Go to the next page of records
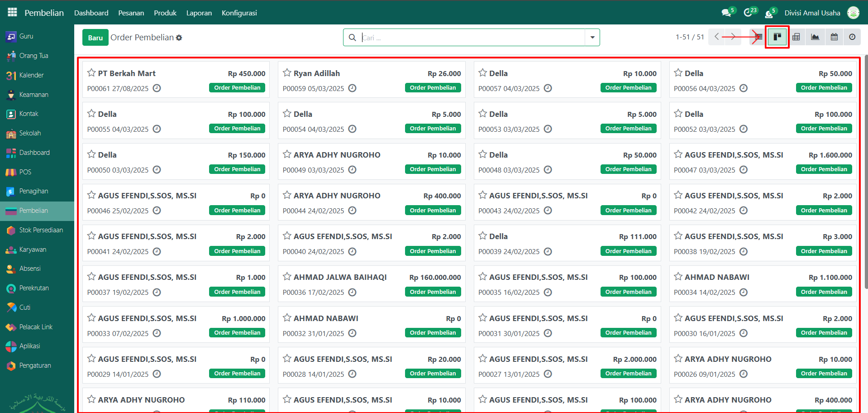868x413 pixels. [732, 37]
